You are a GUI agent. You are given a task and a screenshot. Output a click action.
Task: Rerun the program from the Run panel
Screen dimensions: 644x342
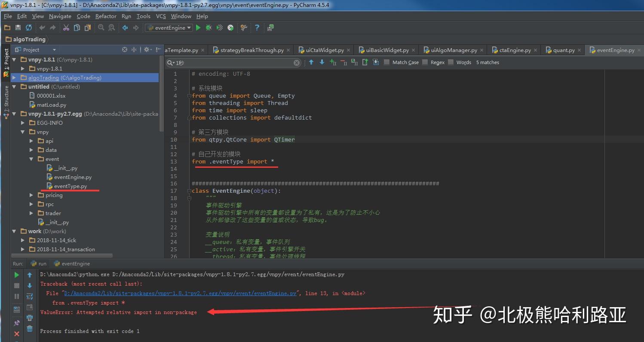[x=17, y=275]
